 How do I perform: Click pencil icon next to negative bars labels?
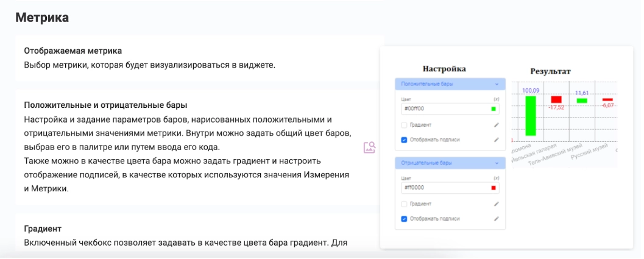coord(496,218)
